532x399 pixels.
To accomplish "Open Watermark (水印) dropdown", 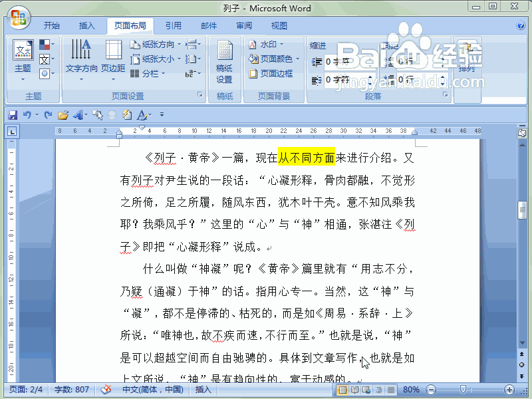I will pyautogui.click(x=265, y=45).
